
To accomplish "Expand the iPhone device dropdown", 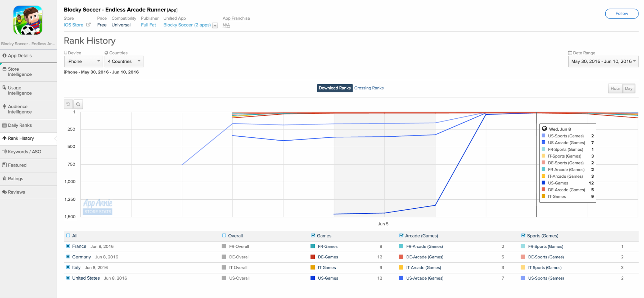I will (x=83, y=61).
